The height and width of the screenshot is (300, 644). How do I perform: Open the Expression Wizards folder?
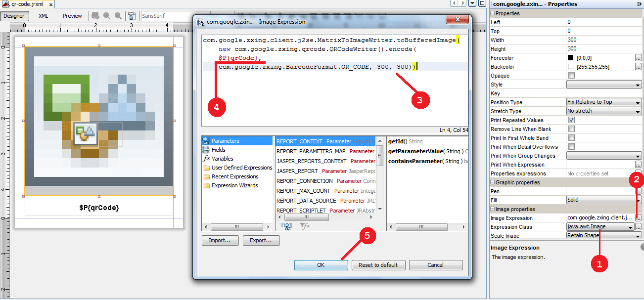[x=235, y=185]
